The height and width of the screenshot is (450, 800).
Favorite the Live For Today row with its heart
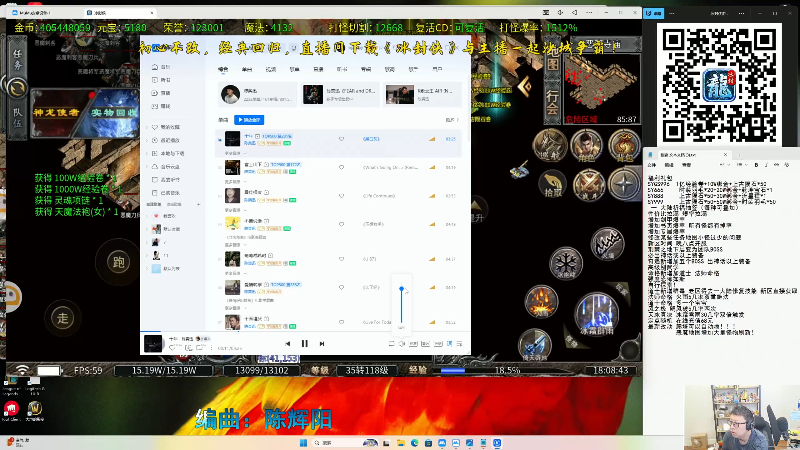click(x=341, y=322)
